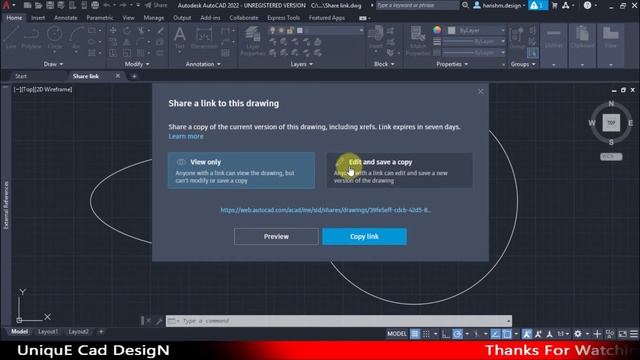Image resolution: width=640 pixels, height=360 pixels.
Task: Switch to the Insert ribbon tab
Action: 38,18
